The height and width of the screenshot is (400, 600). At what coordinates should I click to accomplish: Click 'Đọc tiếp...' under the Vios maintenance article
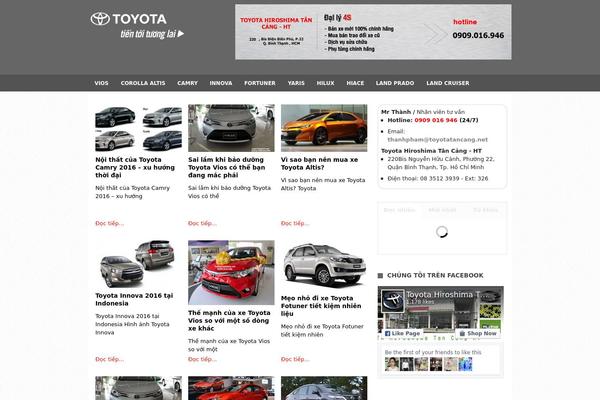(x=202, y=223)
